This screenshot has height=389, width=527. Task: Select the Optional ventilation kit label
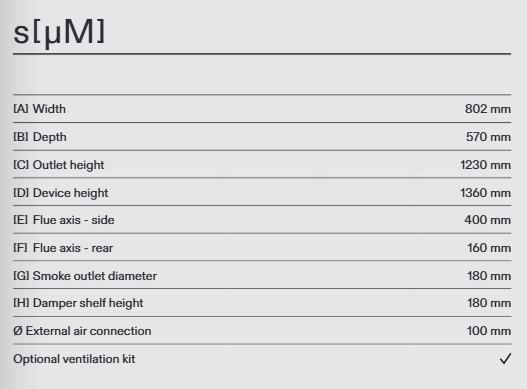[74, 359]
